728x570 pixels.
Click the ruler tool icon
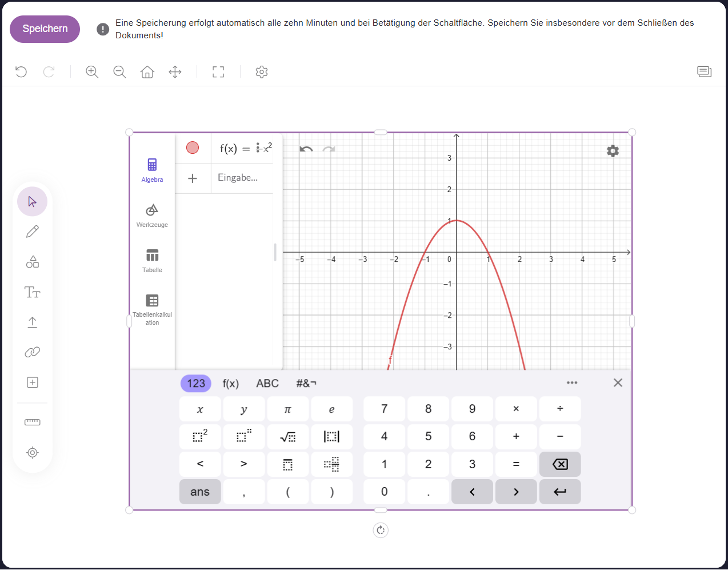[33, 422]
